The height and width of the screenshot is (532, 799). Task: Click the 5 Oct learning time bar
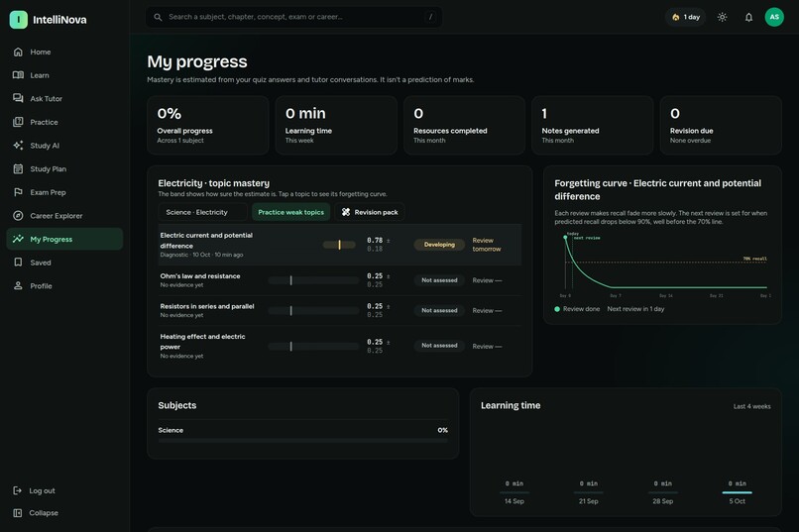(x=737, y=492)
